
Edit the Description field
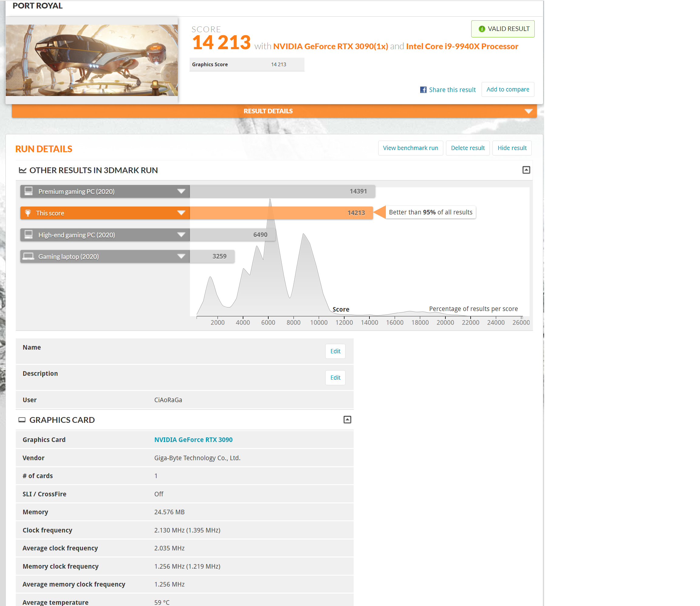click(x=335, y=377)
